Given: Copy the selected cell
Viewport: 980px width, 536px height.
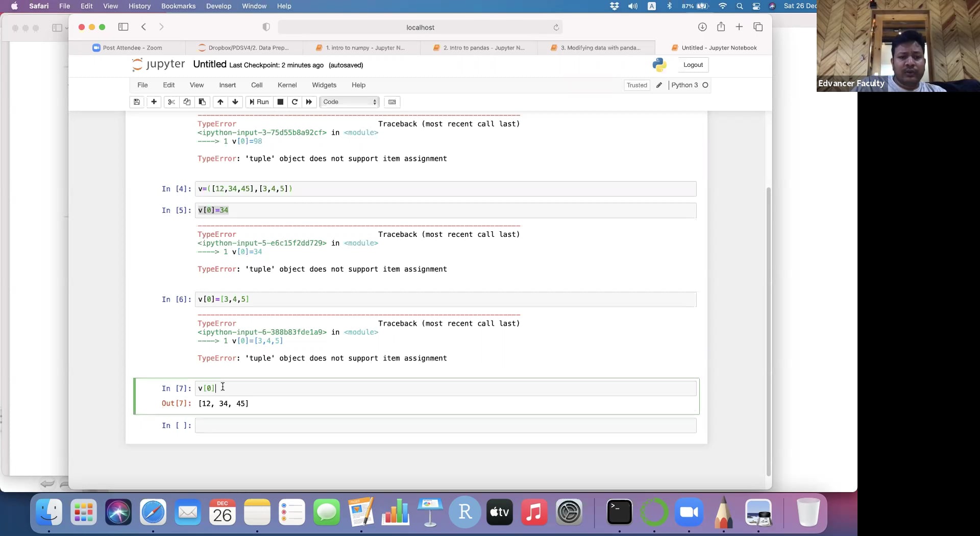Looking at the screenshot, I should pyautogui.click(x=187, y=102).
